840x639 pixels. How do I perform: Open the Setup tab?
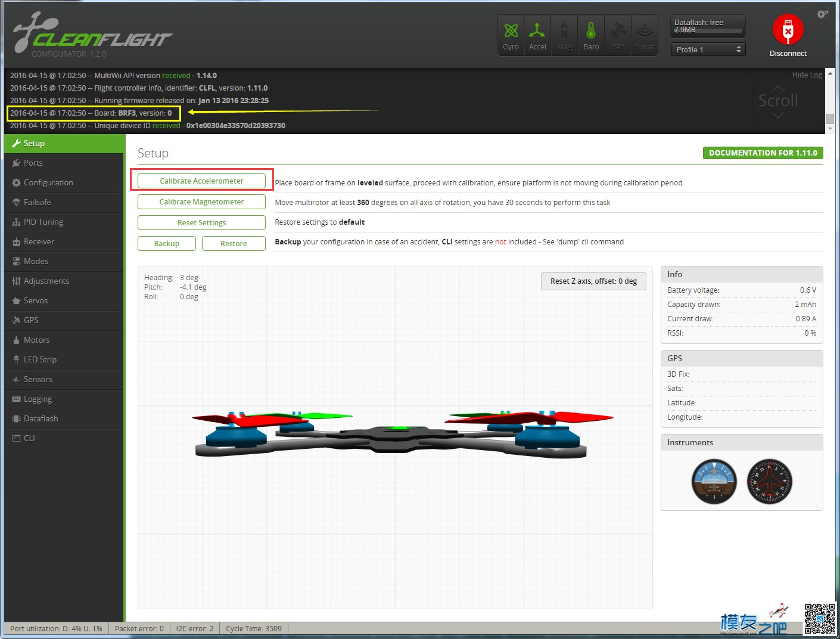[x=64, y=143]
